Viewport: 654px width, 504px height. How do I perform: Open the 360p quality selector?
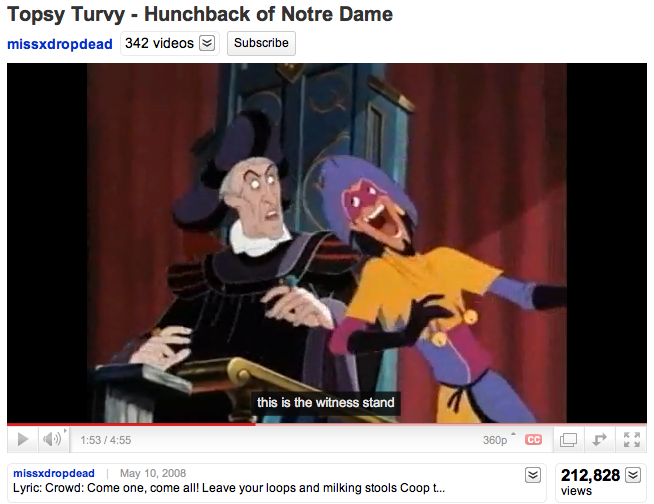pyautogui.click(x=499, y=440)
